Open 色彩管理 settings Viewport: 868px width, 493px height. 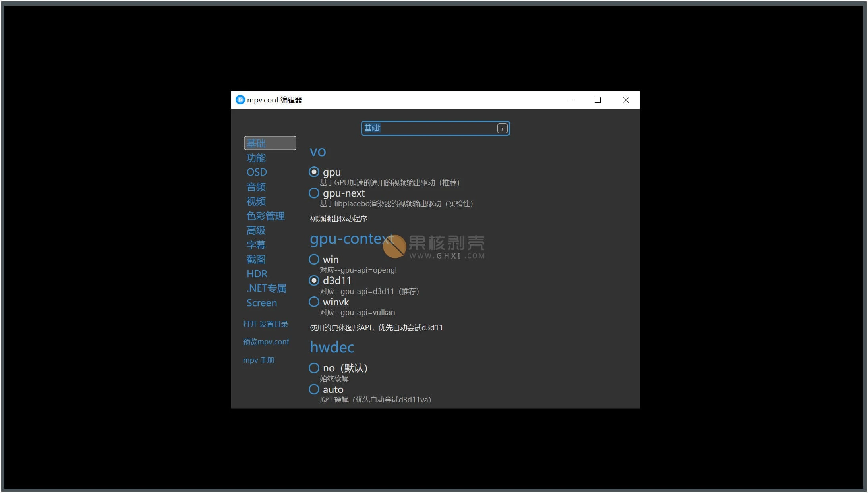[x=265, y=216]
